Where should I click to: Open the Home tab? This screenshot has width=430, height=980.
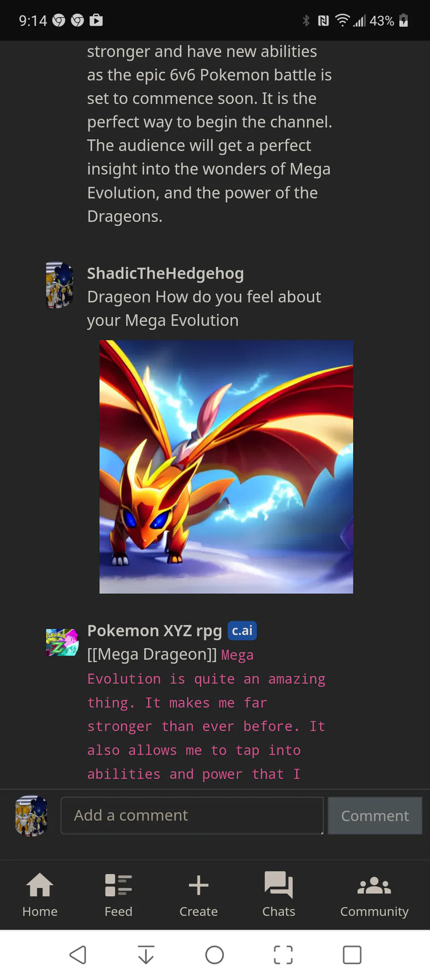pyautogui.click(x=40, y=894)
